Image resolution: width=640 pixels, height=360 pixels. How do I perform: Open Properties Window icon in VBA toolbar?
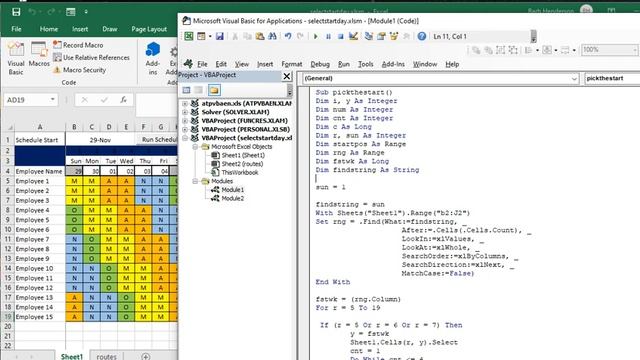[x=381, y=36]
